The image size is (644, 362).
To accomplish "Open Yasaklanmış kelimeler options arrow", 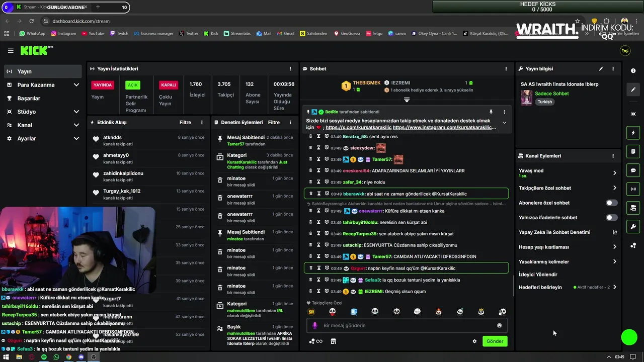I will tap(614, 261).
